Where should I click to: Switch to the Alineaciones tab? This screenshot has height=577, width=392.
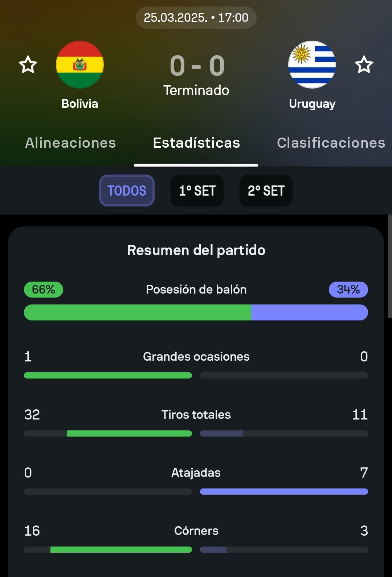(70, 143)
